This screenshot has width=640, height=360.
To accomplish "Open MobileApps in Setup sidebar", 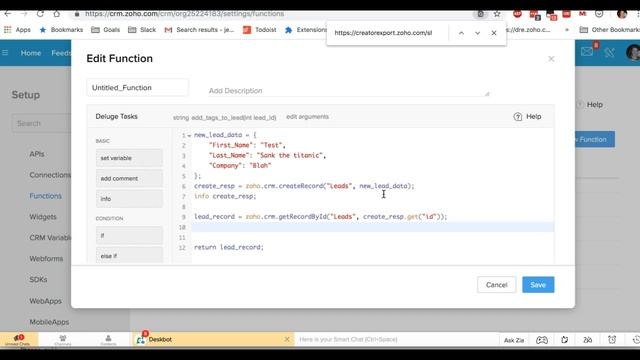I will [49, 322].
